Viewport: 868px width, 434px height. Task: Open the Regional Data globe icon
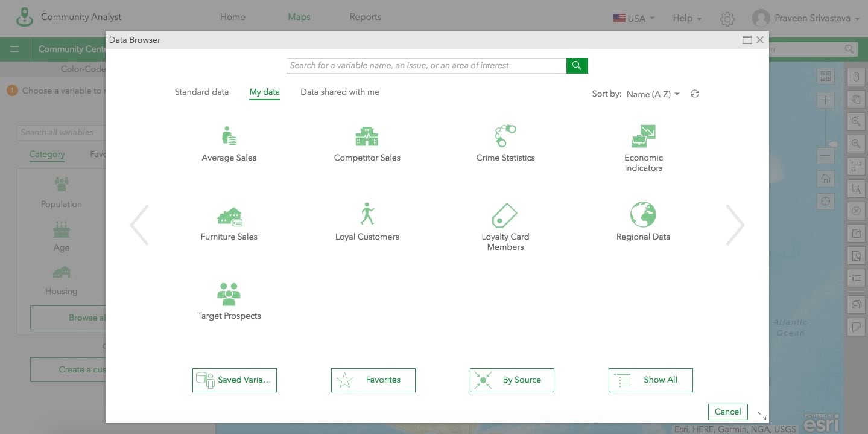coord(643,214)
